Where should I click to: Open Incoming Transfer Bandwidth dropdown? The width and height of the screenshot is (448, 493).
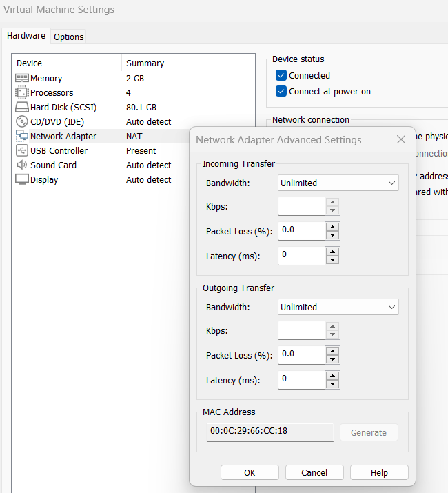pyautogui.click(x=338, y=183)
